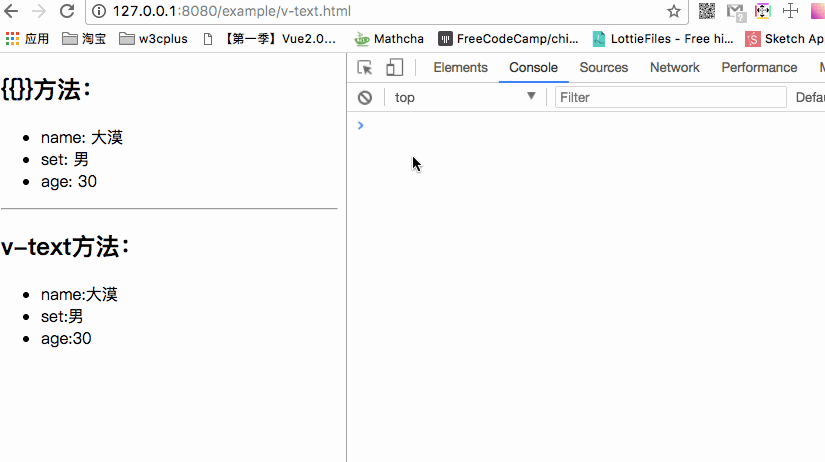Screen dimensions: 825x462
Task: Click the address bar URL
Action: click(x=232, y=11)
